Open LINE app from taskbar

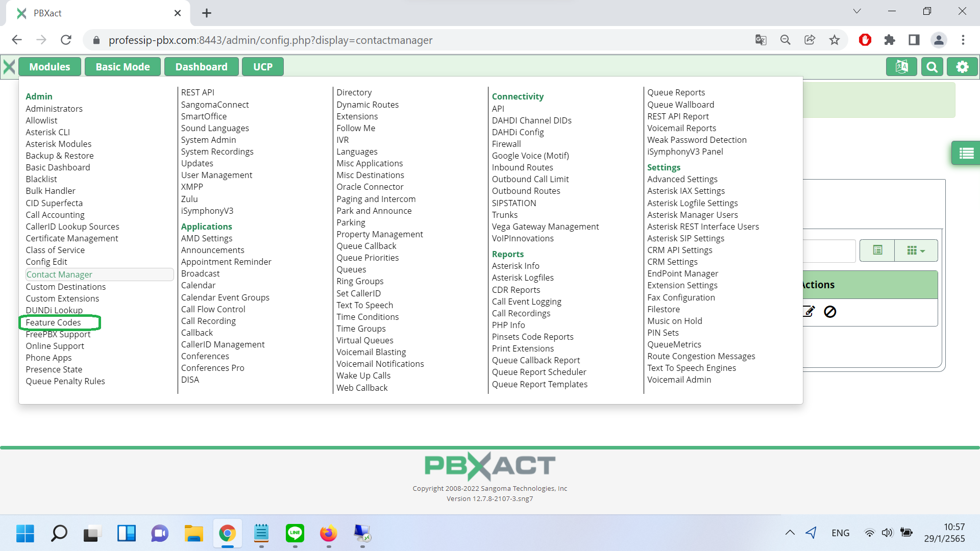295,534
